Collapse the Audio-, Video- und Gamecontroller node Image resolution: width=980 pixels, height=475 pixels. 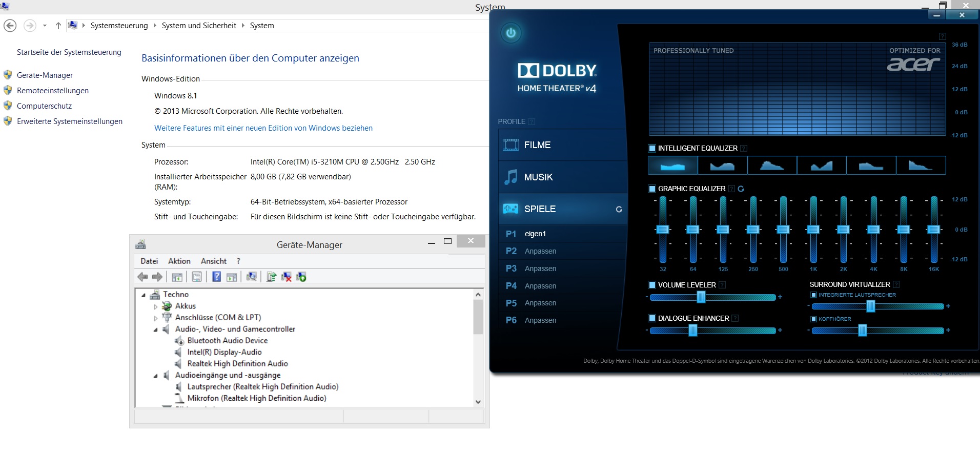(156, 329)
